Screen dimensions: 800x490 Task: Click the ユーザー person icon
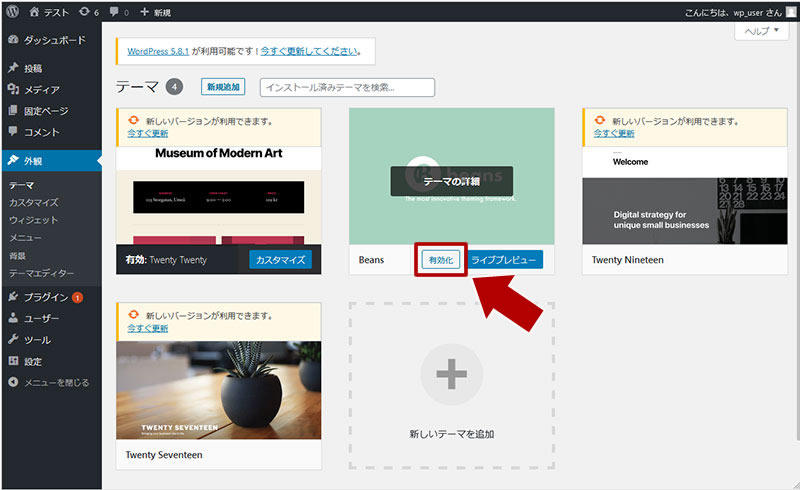13,318
